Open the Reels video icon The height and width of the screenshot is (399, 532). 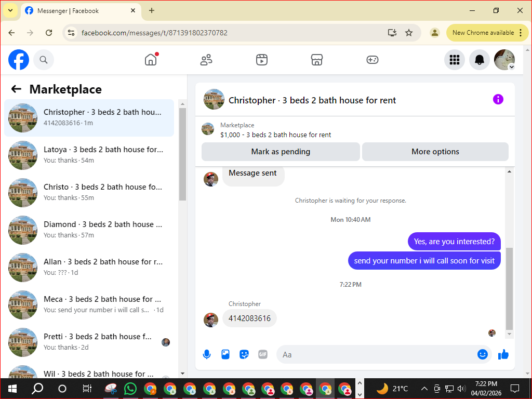click(x=262, y=60)
